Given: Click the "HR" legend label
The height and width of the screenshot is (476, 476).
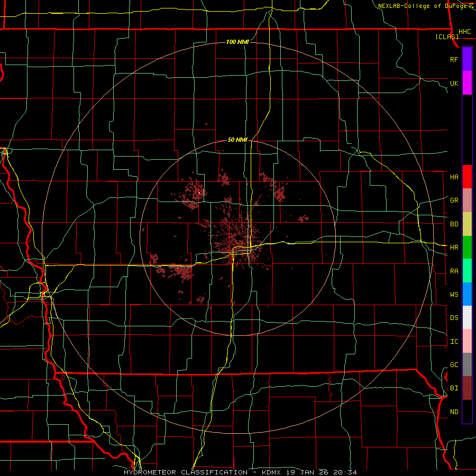Looking at the screenshot, I should click(x=454, y=248).
